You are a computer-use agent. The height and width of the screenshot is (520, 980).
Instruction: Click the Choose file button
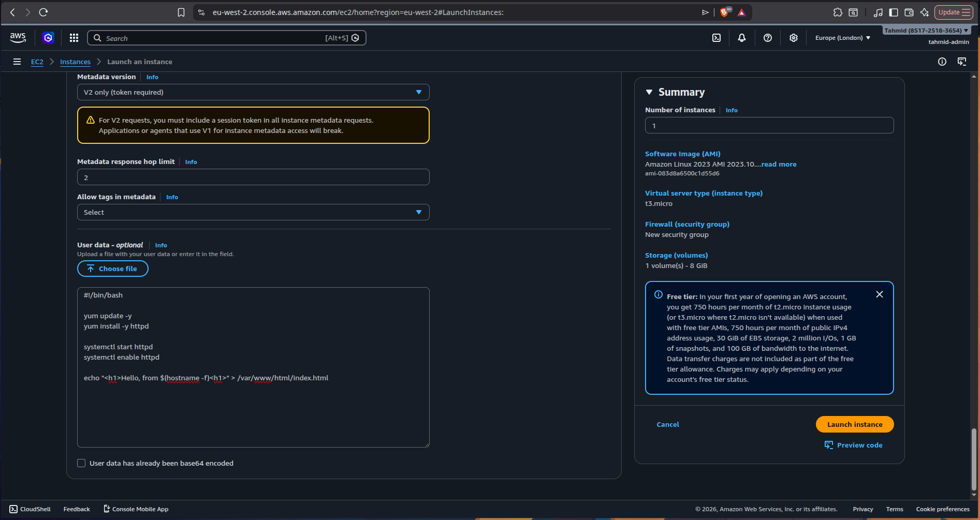(113, 269)
